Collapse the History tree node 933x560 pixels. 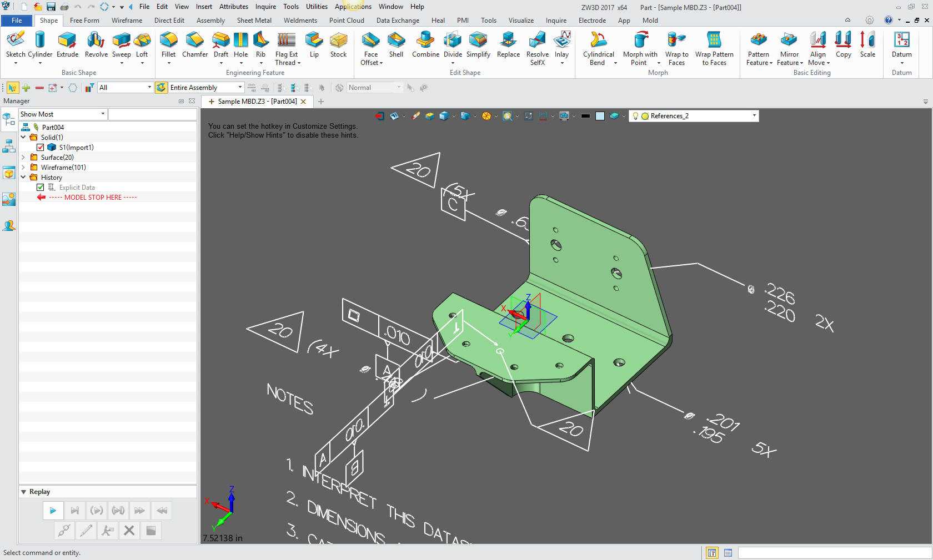[23, 177]
